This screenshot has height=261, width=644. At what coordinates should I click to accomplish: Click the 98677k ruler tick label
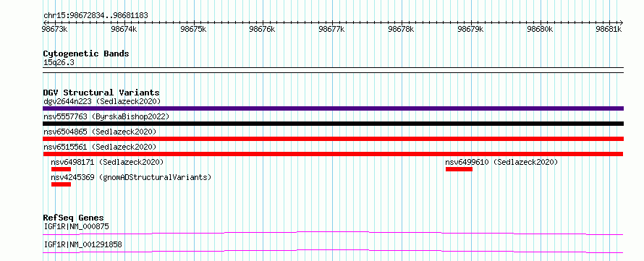(x=332, y=29)
